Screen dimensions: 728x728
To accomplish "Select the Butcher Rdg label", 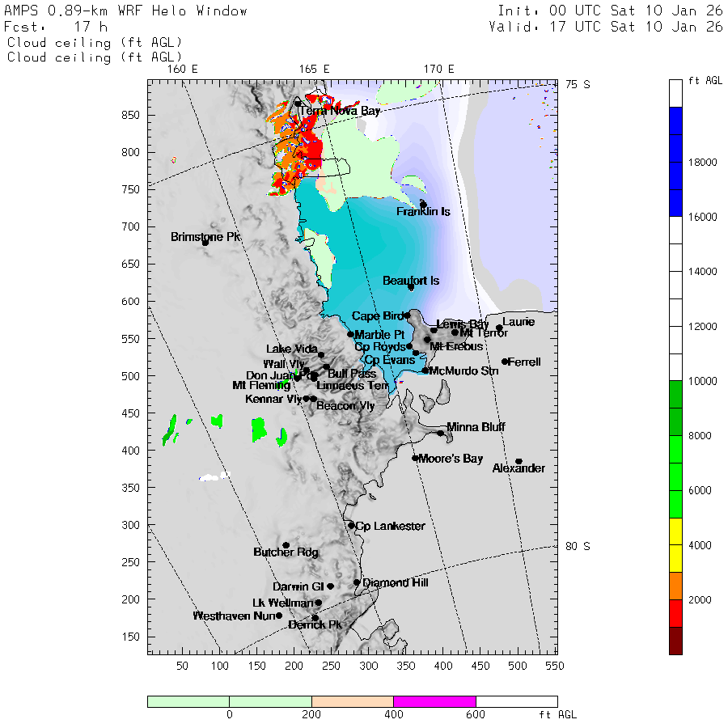I will [286, 552].
